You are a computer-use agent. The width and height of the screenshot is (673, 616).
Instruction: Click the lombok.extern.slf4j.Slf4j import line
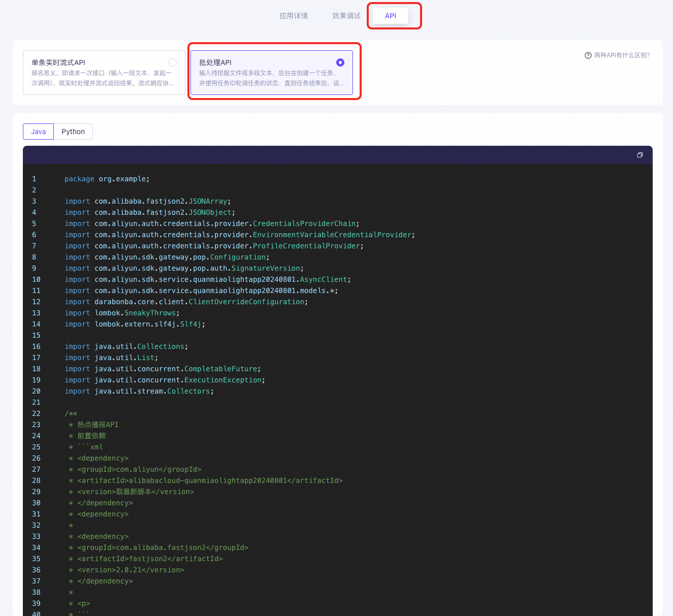pos(135,324)
